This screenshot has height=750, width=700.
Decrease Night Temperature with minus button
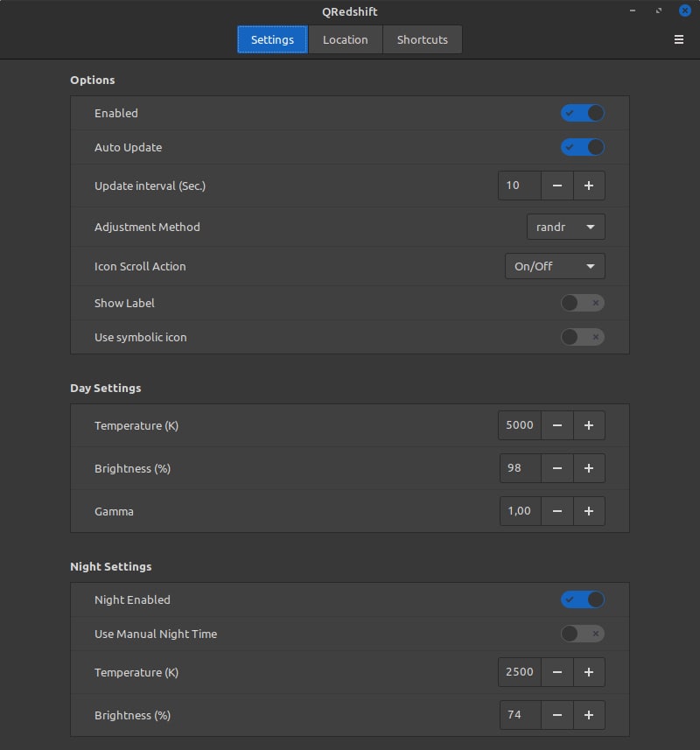click(557, 672)
